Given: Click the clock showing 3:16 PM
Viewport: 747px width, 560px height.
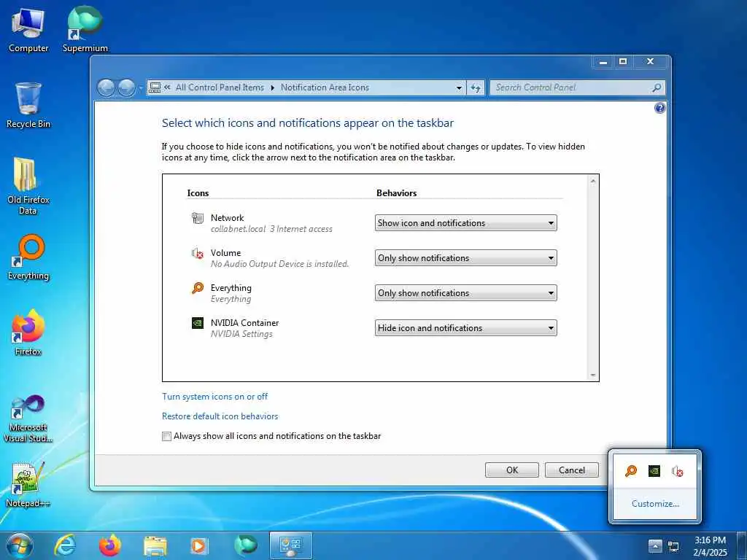Looking at the screenshot, I should point(711,540).
